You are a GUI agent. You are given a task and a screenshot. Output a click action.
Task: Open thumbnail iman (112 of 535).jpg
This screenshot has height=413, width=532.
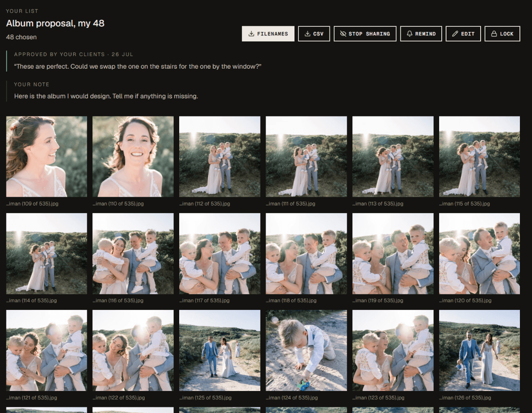(220, 157)
